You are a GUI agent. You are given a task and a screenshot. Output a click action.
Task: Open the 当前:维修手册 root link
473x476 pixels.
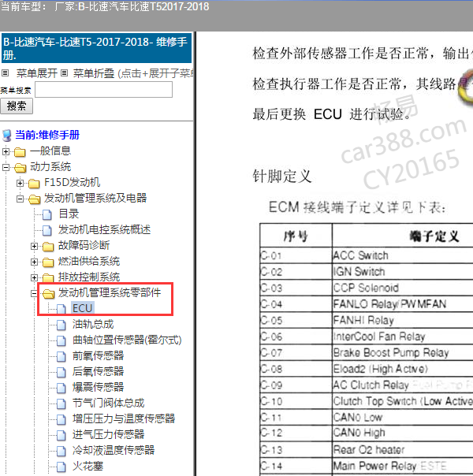pyautogui.click(x=47, y=135)
